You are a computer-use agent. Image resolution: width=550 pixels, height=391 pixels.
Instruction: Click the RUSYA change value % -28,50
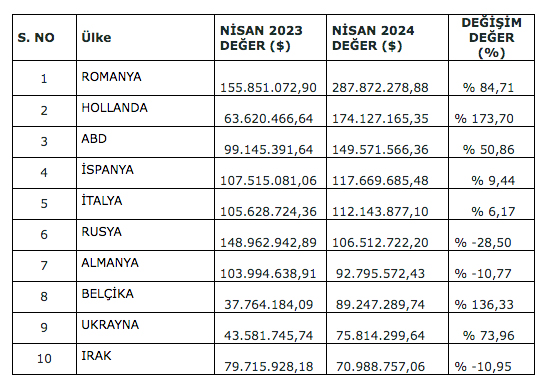click(483, 243)
